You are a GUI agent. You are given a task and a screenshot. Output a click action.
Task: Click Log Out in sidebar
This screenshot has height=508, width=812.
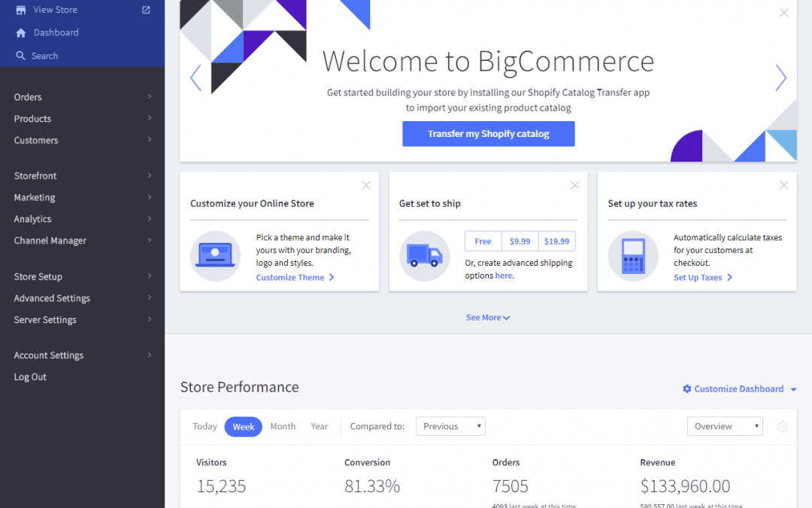pos(30,377)
